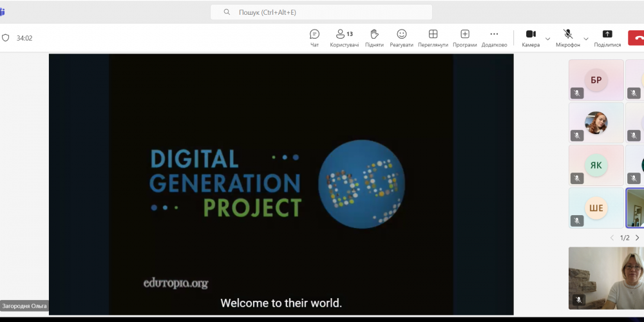644x322 pixels.
Task: Go to next page of participants
Action: click(x=637, y=238)
